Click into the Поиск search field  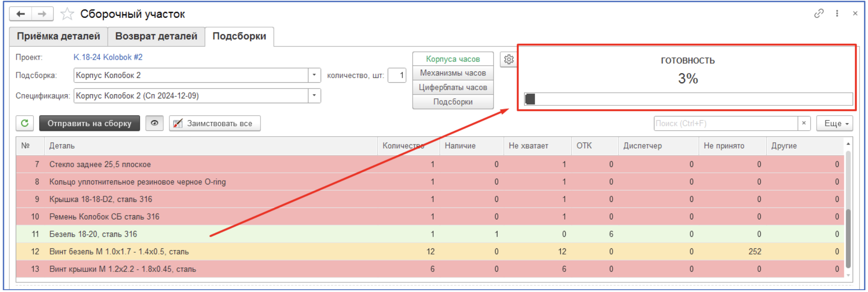pos(725,123)
